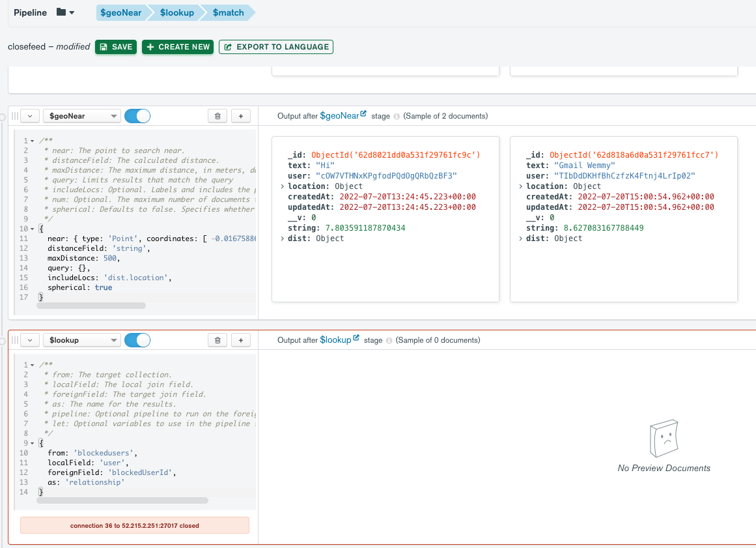Image resolution: width=756 pixels, height=548 pixels.
Task: Grab the $geoNear stage drag handle
Action: 15,116
